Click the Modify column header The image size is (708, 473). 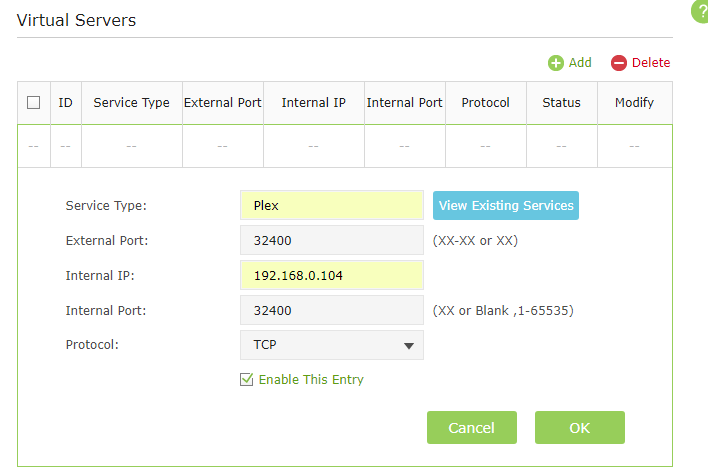click(634, 102)
